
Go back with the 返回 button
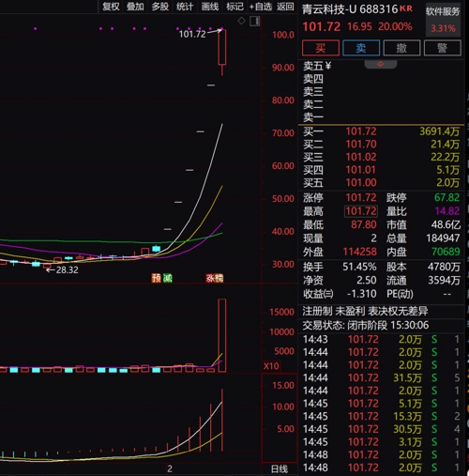pyautogui.click(x=285, y=7)
